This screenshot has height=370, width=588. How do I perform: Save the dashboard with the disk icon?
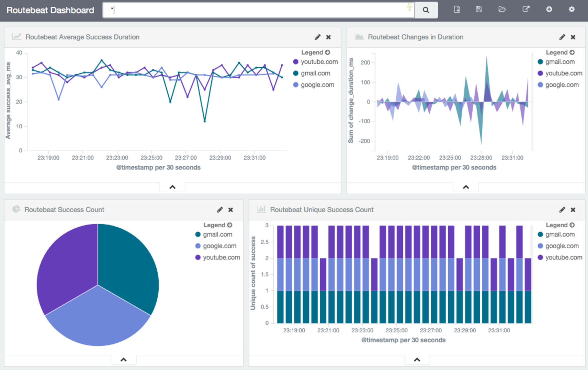click(x=479, y=9)
